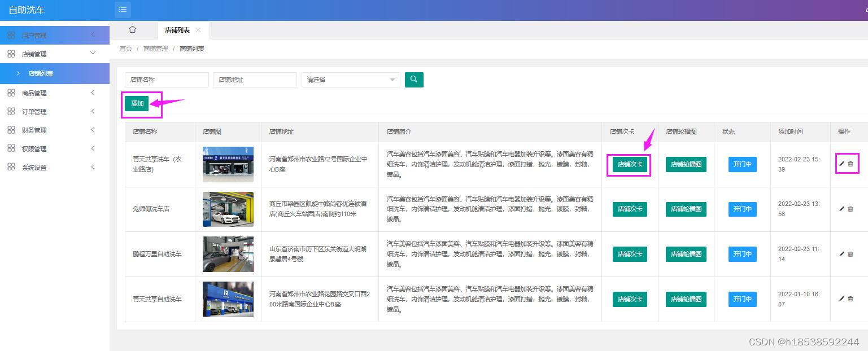Open the 鹏程万里自助洗车 shop thumbnail
Image resolution: width=868 pixels, height=351 pixels.
(x=228, y=254)
